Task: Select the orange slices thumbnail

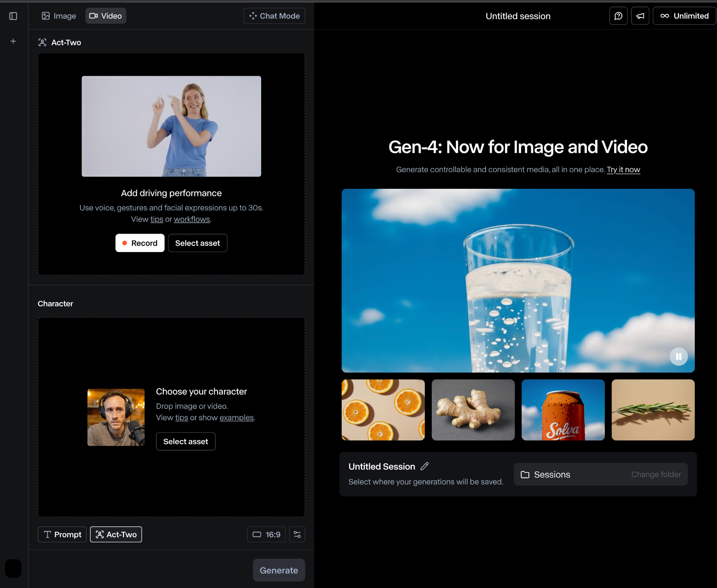Action: (383, 410)
